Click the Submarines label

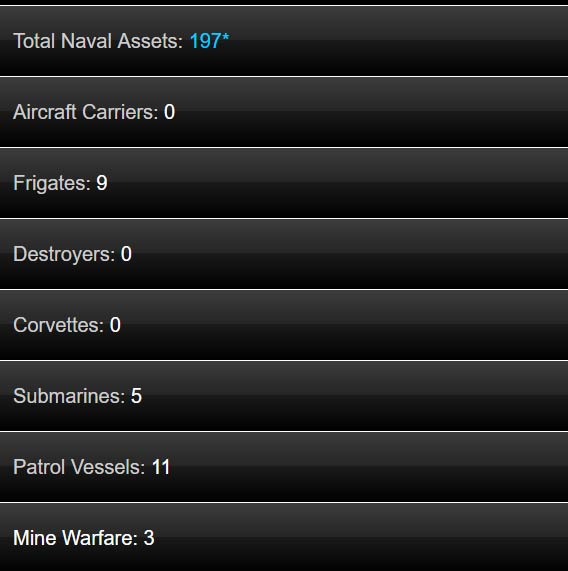pyautogui.click(x=69, y=396)
